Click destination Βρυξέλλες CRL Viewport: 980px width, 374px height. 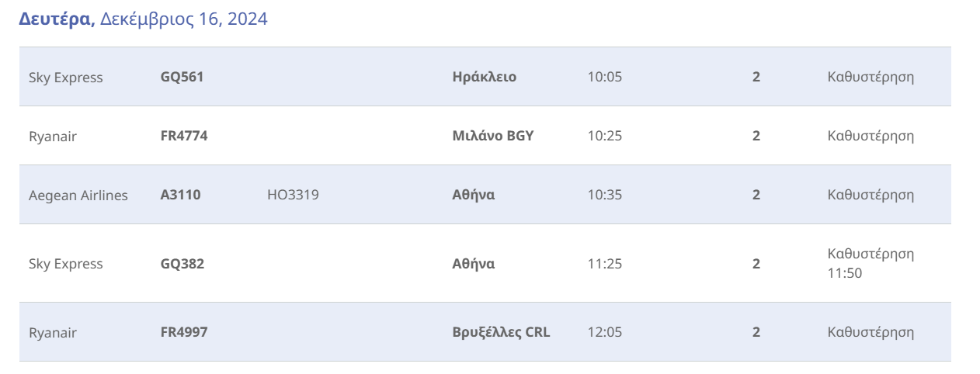[x=501, y=332]
